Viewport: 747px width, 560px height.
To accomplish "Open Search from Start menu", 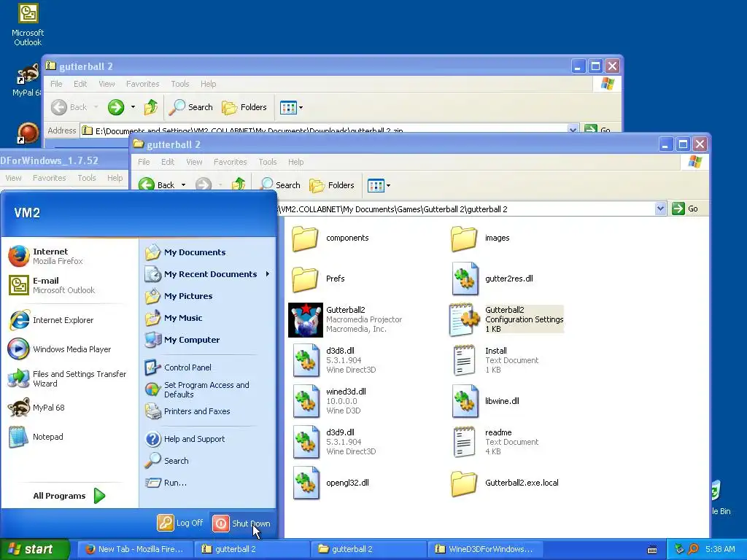I will [167, 461].
